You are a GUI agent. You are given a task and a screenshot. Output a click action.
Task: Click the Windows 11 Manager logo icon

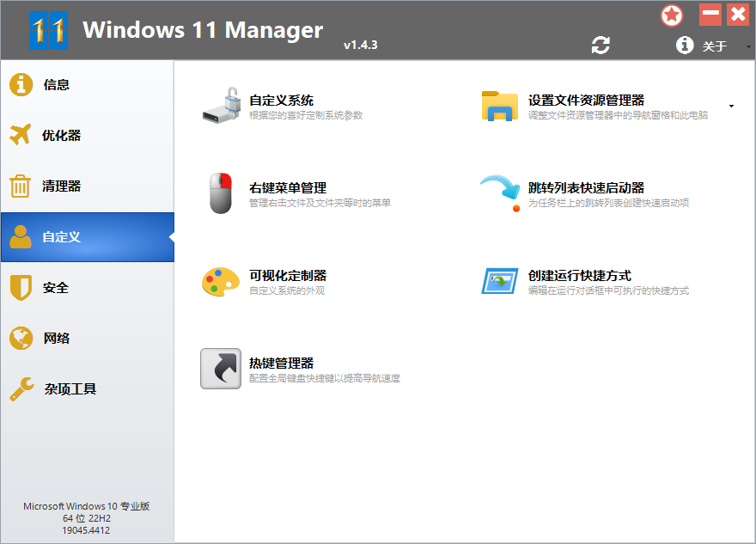tap(48, 28)
